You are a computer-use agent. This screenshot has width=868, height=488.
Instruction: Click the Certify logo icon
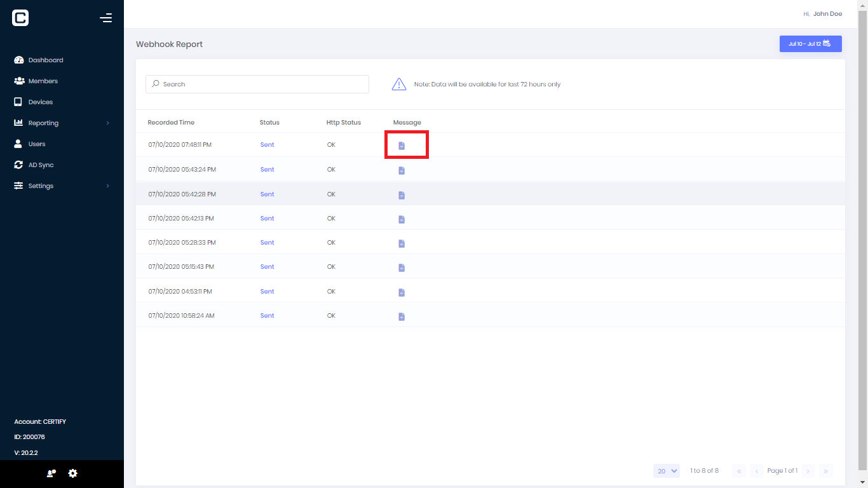pos(20,18)
